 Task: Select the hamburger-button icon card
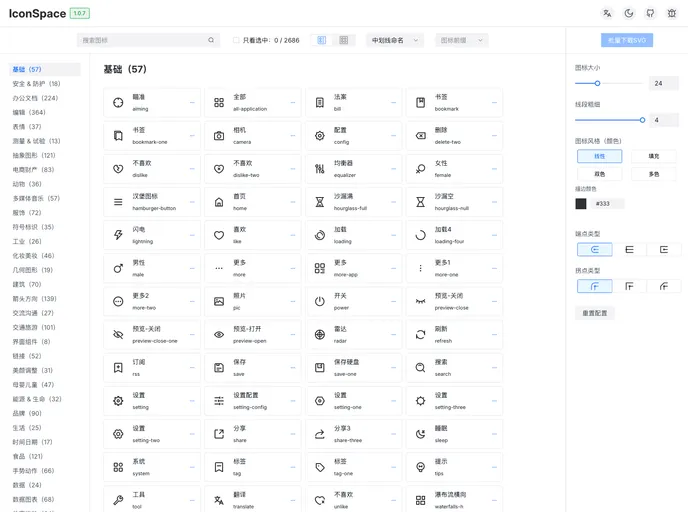(152, 202)
